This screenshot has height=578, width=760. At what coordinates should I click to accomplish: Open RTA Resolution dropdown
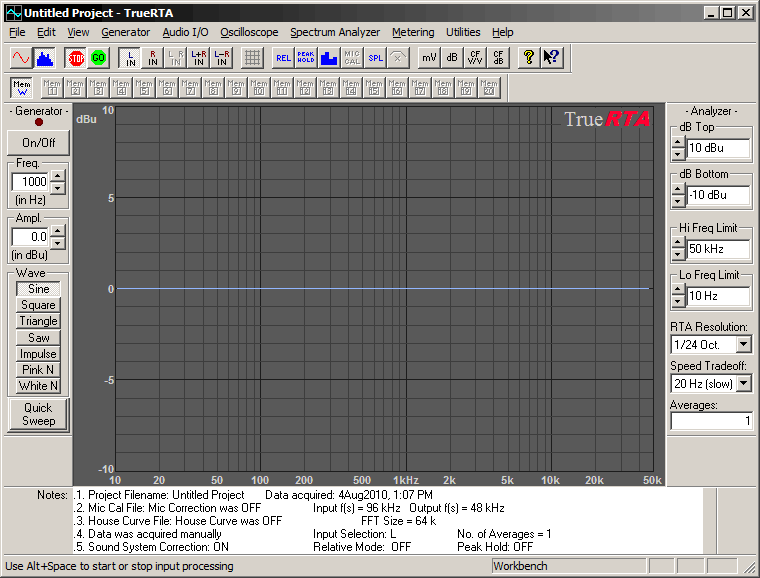point(744,344)
